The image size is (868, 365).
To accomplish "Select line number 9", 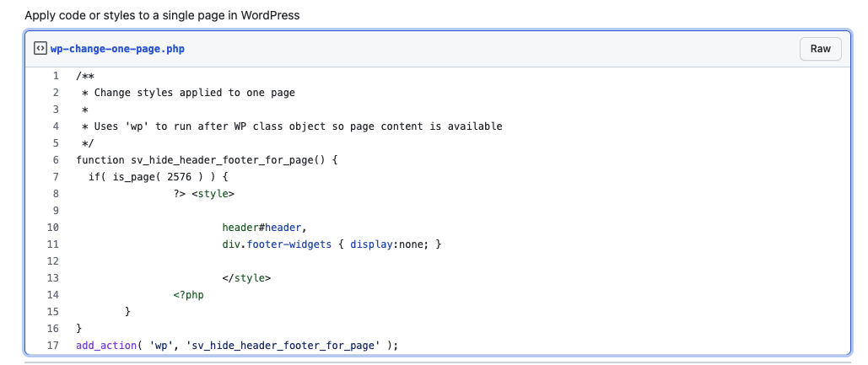I will click(56, 211).
